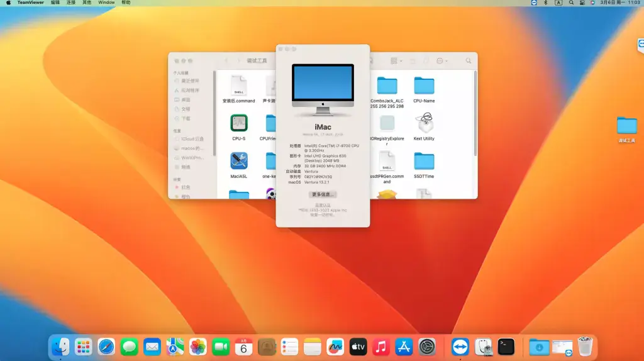Open Finder from the Dock

click(x=61, y=347)
